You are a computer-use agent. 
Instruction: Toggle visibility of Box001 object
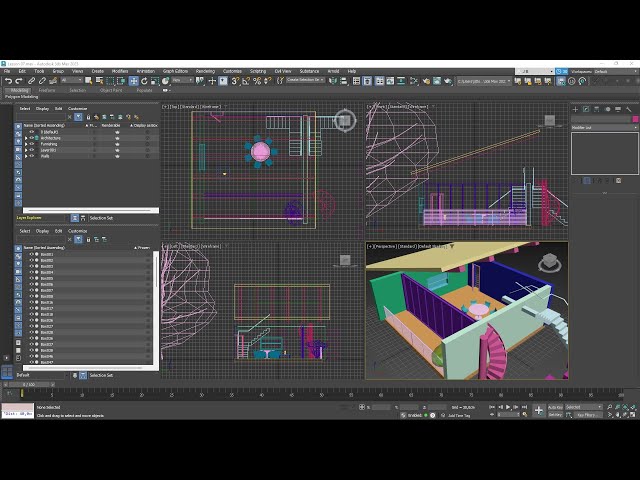31,254
